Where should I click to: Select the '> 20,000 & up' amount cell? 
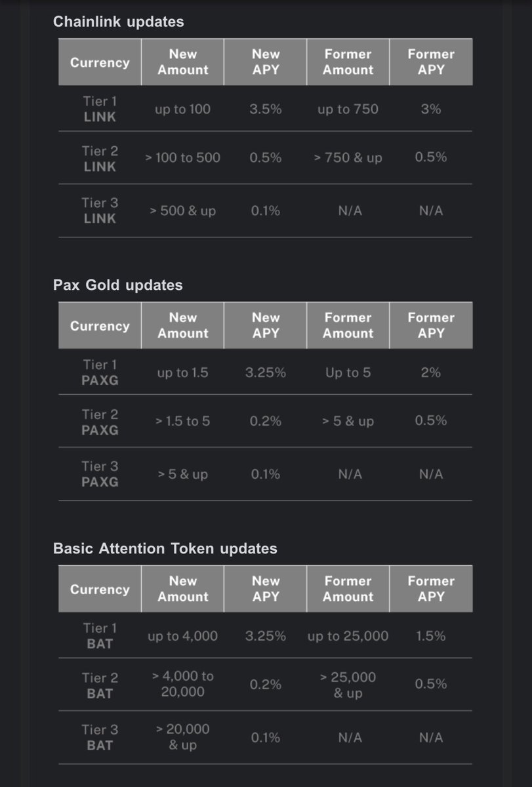tap(182, 737)
